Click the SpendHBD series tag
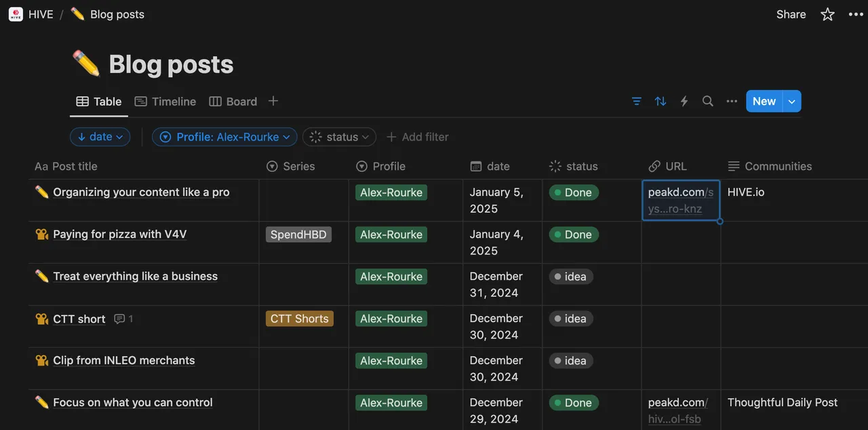 (298, 235)
